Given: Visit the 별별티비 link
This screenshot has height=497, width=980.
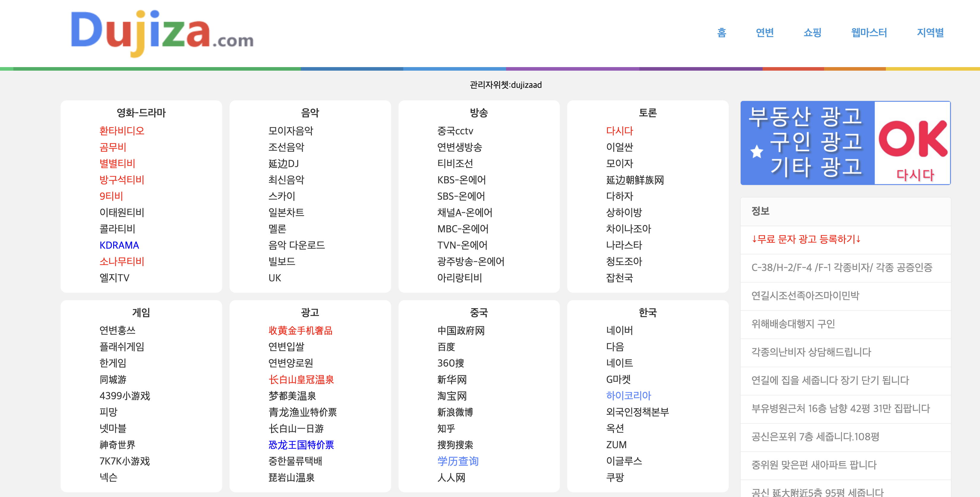Looking at the screenshot, I should [117, 164].
